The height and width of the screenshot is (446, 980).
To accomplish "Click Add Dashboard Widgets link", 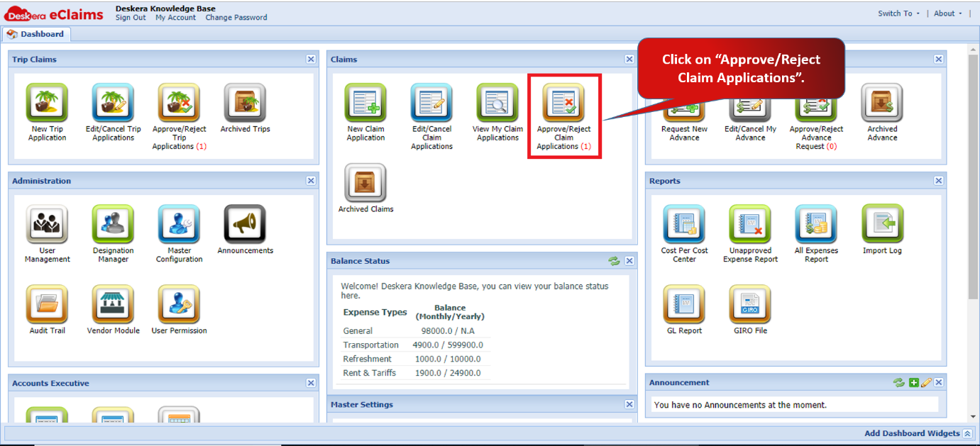I will tap(912, 433).
